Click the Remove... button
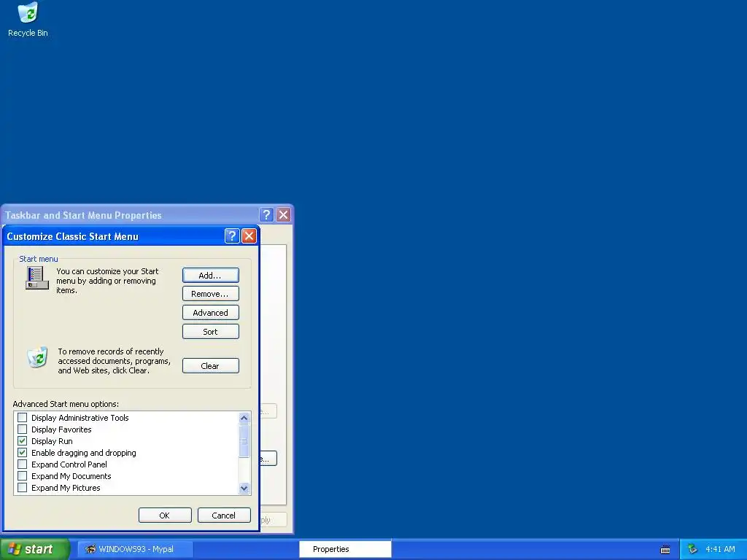 [211, 294]
